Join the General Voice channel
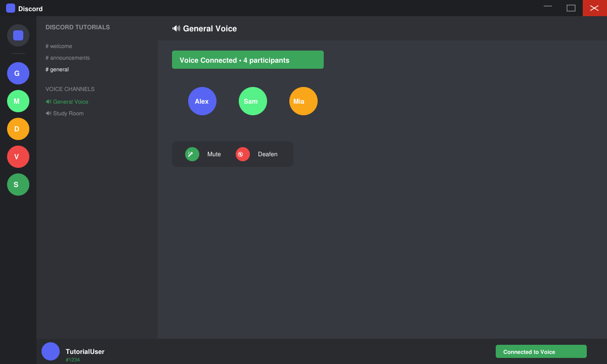Image resolution: width=607 pixels, height=364 pixels. click(67, 102)
